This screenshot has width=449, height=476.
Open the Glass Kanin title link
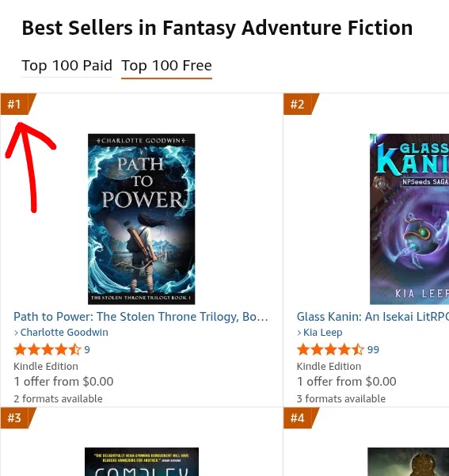point(373,317)
